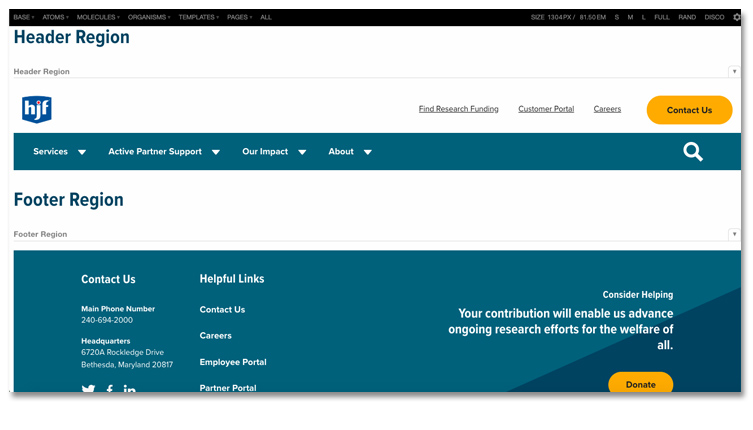Image resolution: width=753 pixels, height=430 pixels.
Task: Open the Contact Us link under Helpful Links
Action: 222,310
